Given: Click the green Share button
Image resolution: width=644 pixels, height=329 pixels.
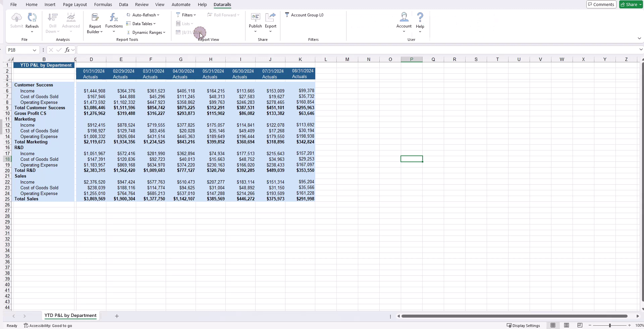Looking at the screenshot, I should [x=631, y=4].
